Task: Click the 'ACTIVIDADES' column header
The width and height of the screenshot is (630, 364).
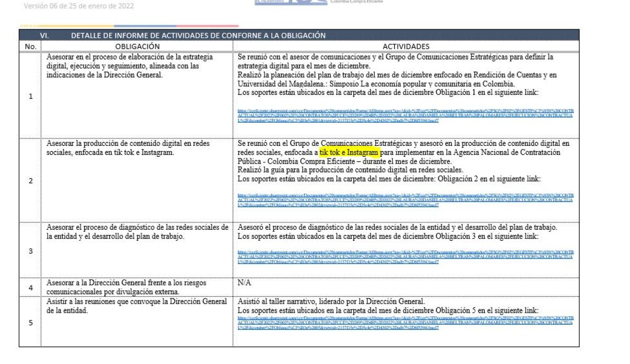Action: click(x=406, y=46)
